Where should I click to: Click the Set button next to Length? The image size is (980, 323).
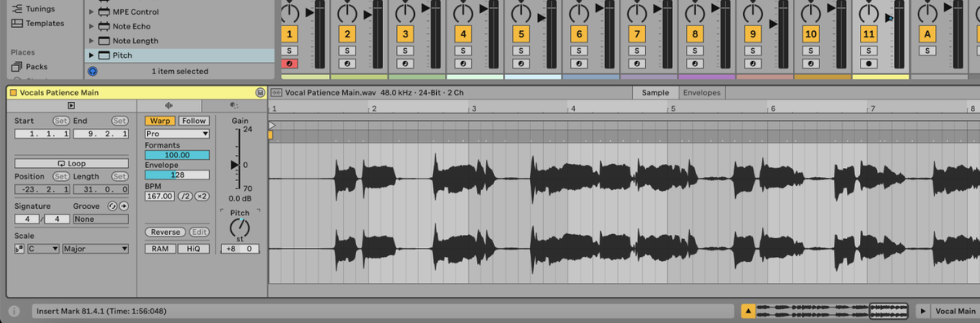tap(120, 176)
